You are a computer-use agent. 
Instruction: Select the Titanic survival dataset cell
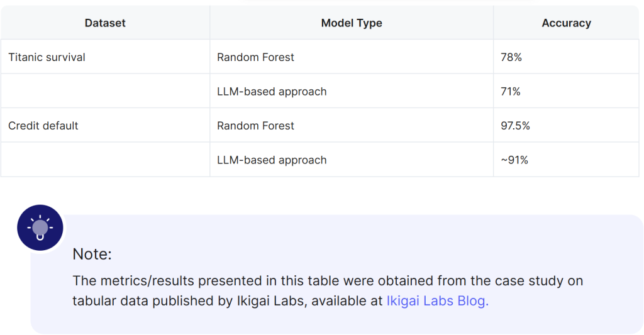tap(47, 57)
